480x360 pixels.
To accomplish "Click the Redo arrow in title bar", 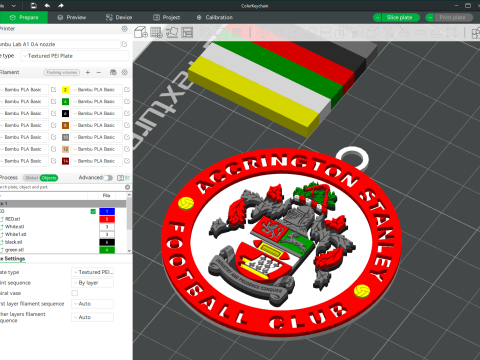I will 61,6.
